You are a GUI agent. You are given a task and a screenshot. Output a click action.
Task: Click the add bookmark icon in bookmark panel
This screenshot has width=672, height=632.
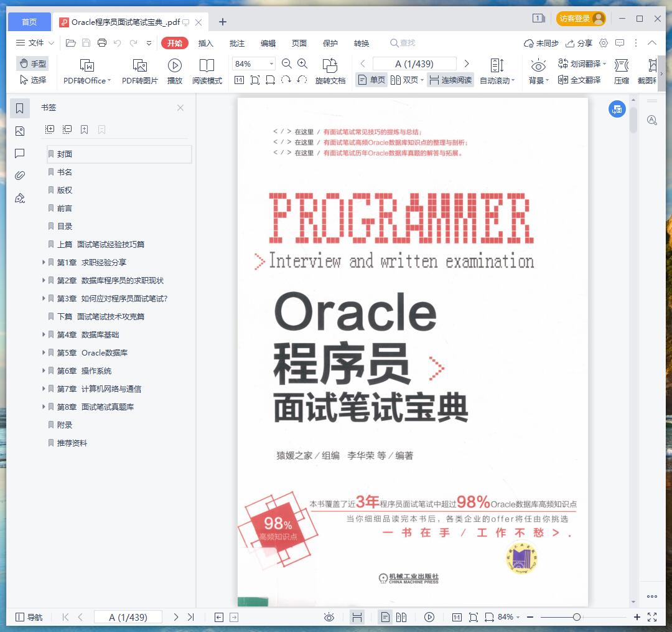coord(85,130)
